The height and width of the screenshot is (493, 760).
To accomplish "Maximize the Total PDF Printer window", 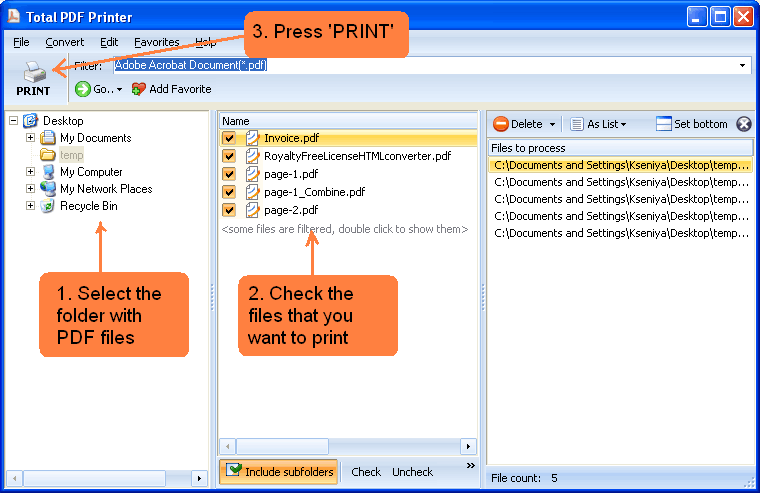I will [x=720, y=17].
